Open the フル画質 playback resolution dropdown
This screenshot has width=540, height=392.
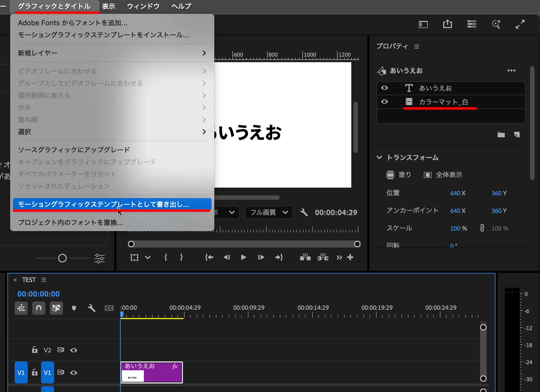[x=269, y=212]
